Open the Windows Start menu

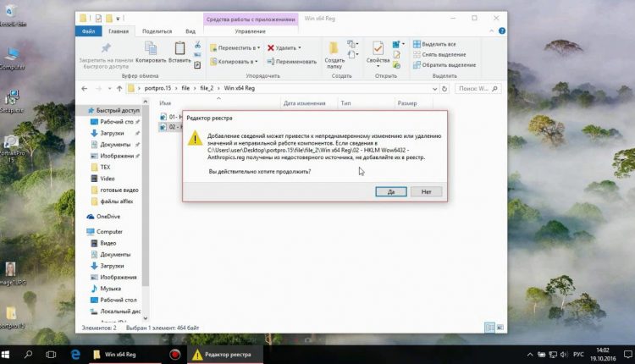pyautogui.click(x=5, y=355)
